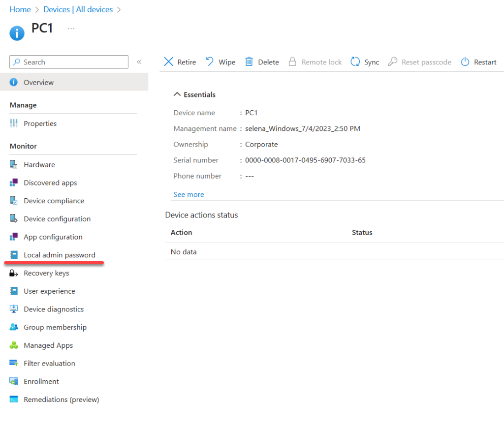The height and width of the screenshot is (430, 504).
Task: Click the Managed Apps icon
Action: point(14,345)
